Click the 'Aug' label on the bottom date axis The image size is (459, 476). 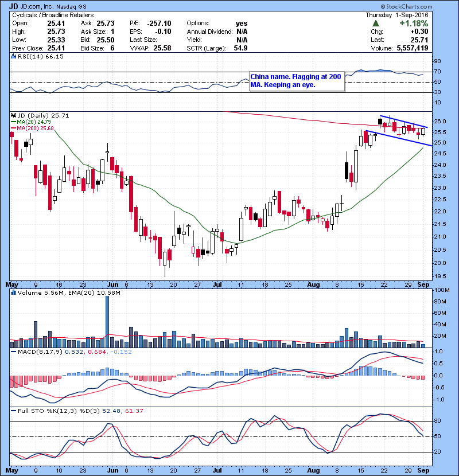[x=313, y=470]
